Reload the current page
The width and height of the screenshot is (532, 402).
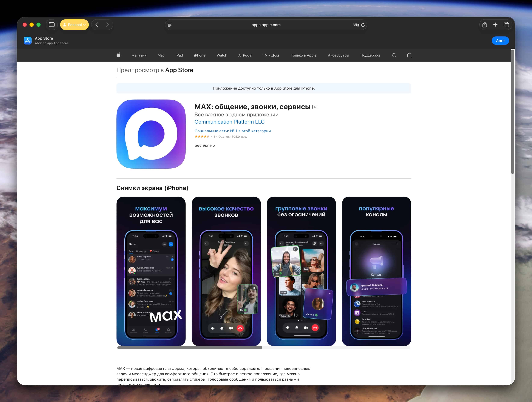[x=363, y=25]
